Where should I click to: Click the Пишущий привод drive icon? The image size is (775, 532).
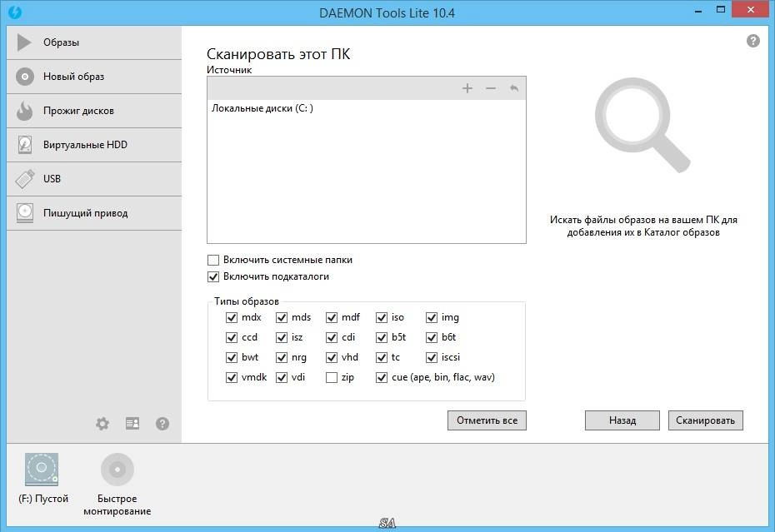(25, 213)
